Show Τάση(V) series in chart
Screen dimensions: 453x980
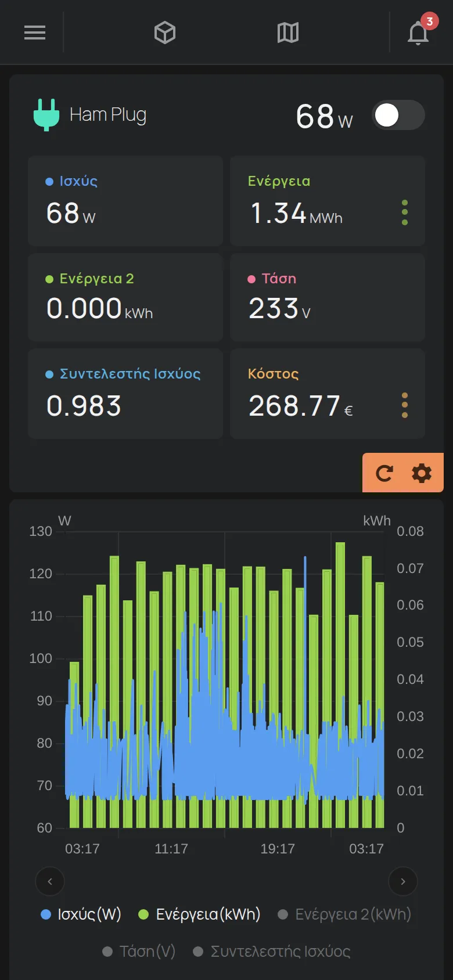coord(139,952)
